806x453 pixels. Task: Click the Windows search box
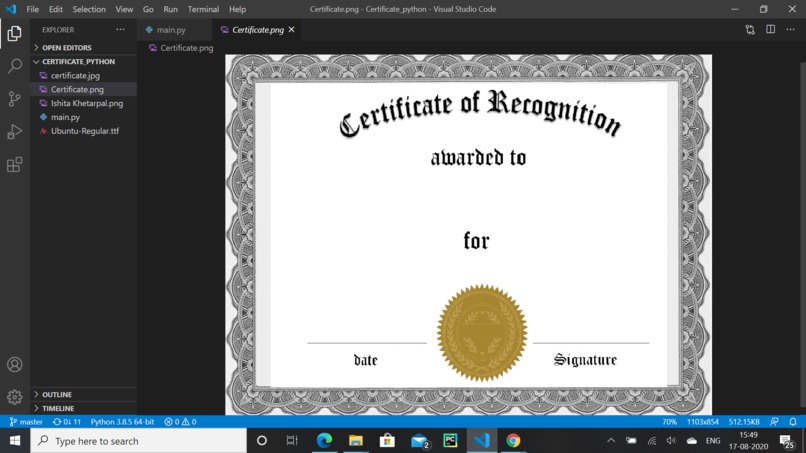click(x=138, y=441)
